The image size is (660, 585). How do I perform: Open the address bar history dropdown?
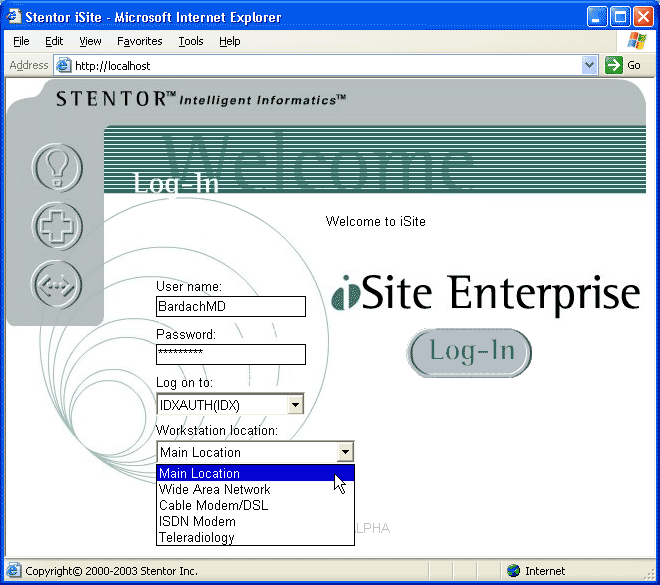coord(589,65)
